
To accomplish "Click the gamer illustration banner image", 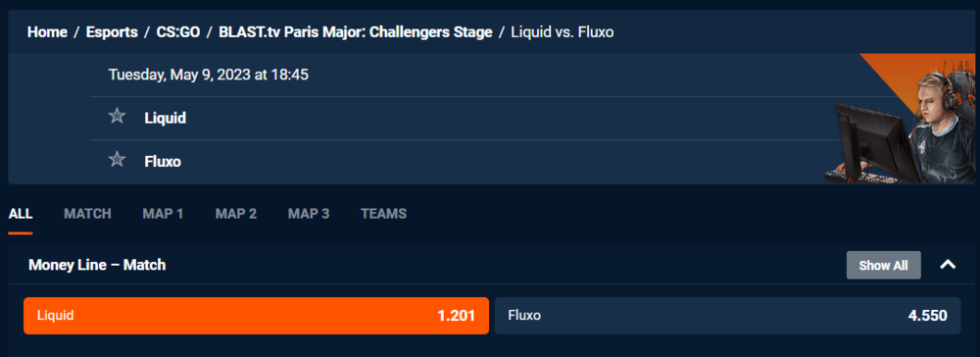I will coord(898,119).
